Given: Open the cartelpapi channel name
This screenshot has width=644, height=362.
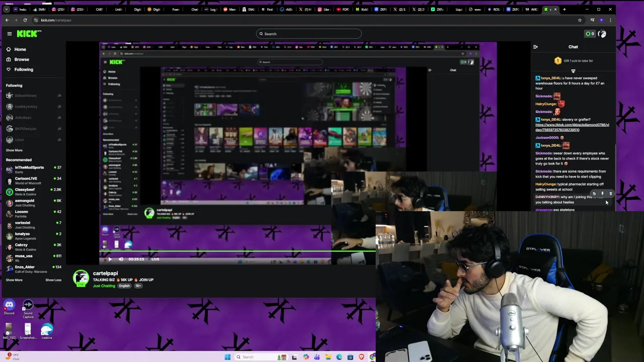Looking at the screenshot, I should coord(105,273).
